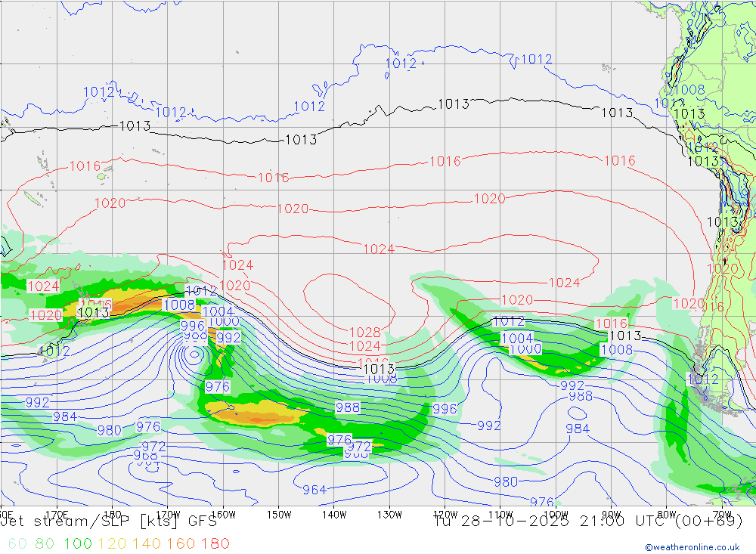Click the 130W longitude label

(389, 515)
